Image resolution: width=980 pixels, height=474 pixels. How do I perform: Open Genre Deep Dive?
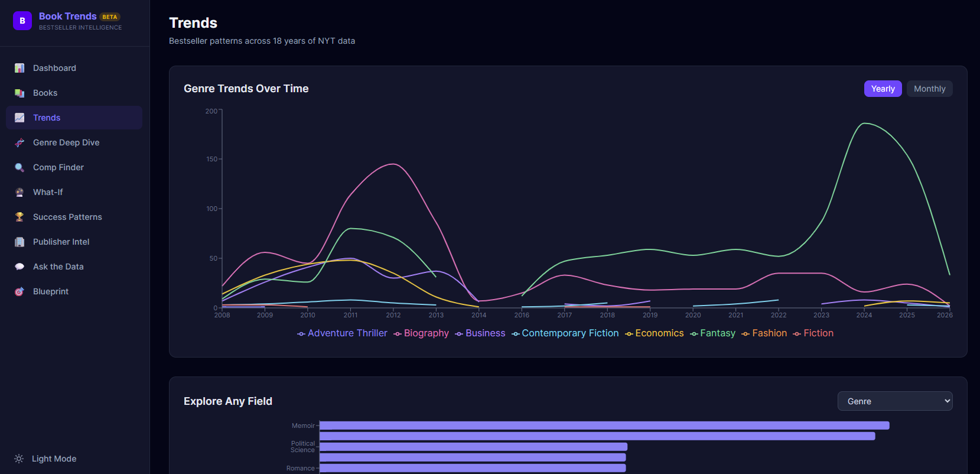(x=74, y=142)
